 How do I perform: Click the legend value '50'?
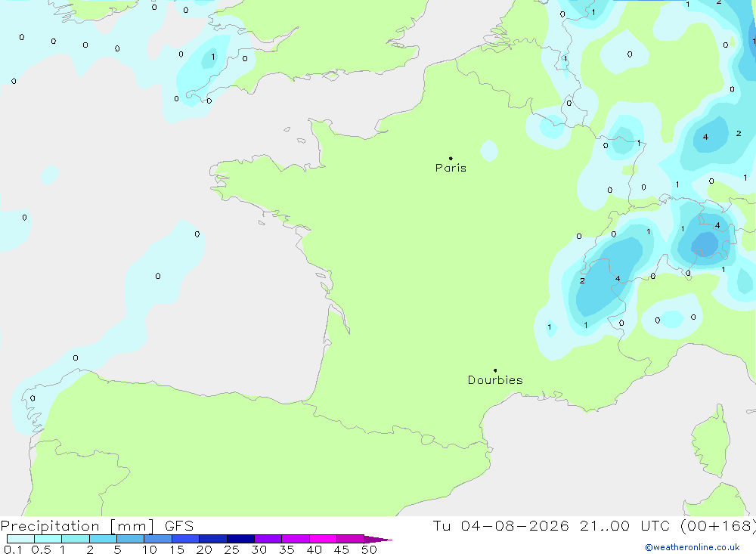pos(369,549)
